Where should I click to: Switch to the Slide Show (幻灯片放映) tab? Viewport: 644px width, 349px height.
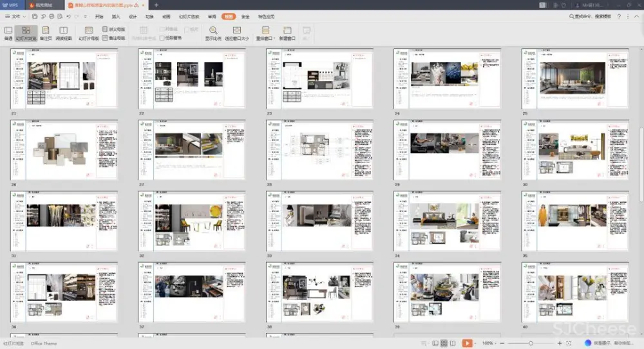[189, 16]
